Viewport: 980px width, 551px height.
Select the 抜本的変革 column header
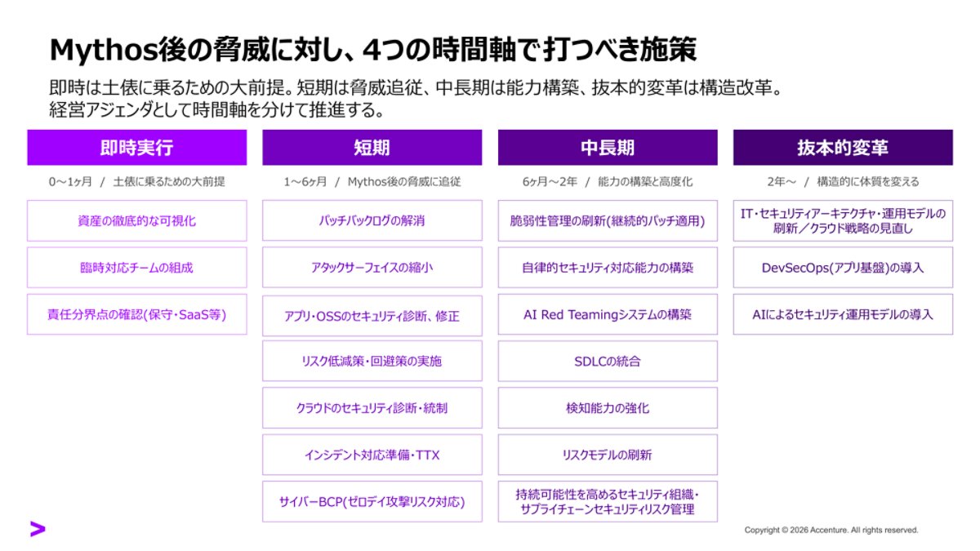[x=843, y=148]
